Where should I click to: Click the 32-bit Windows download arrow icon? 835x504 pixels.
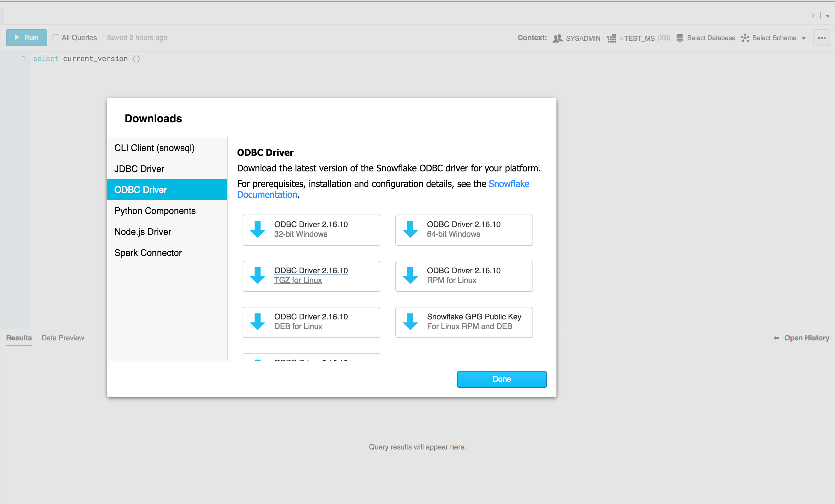pyautogui.click(x=258, y=230)
